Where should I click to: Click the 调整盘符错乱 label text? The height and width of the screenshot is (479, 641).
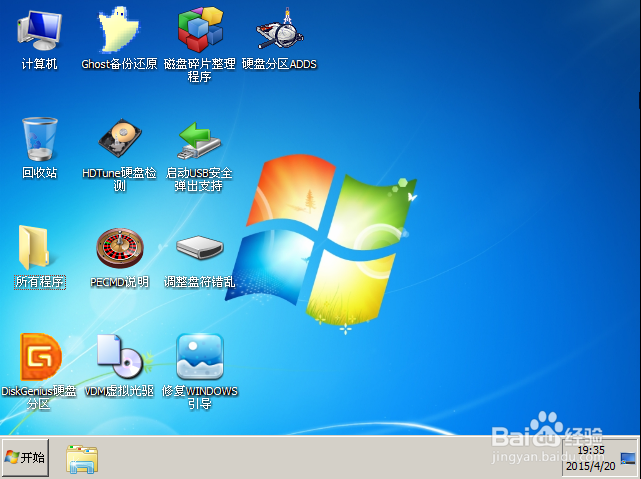click(199, 282)
